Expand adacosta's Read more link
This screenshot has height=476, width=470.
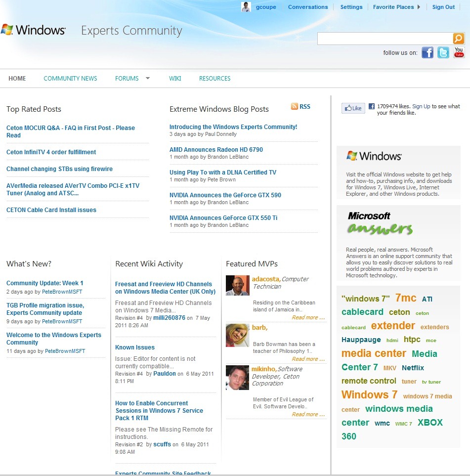(x=308, y=317)
